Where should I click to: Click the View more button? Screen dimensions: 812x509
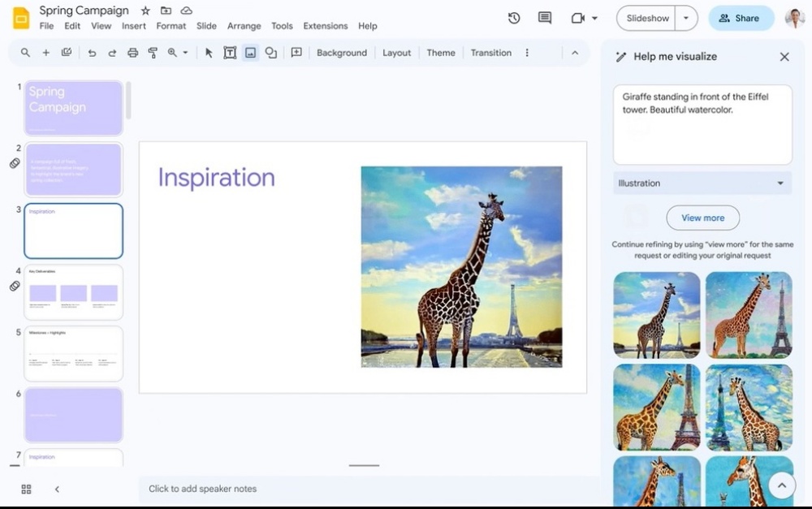point(702,218)
